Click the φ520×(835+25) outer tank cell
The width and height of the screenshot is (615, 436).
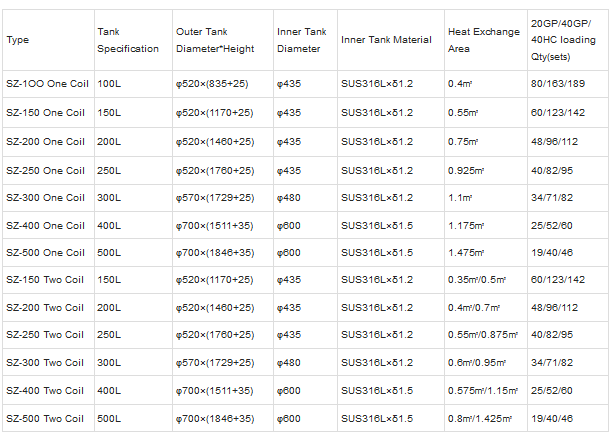click(x=214, y=85)
